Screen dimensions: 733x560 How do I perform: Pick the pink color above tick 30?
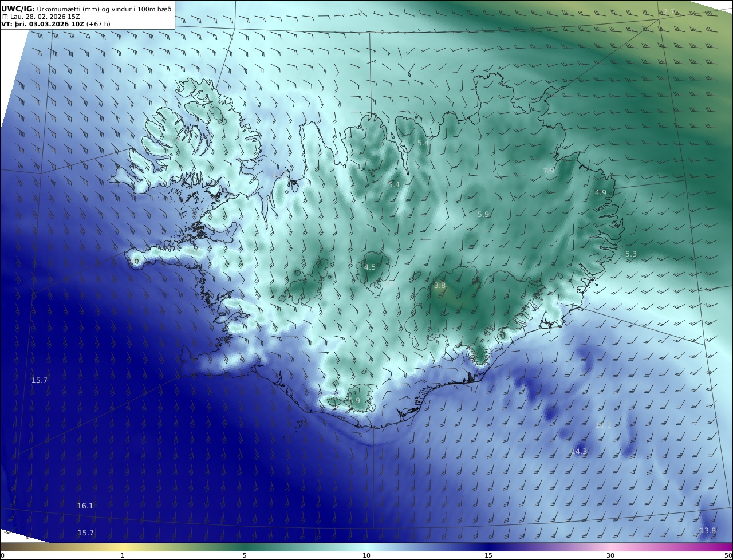tap(610, 547)
